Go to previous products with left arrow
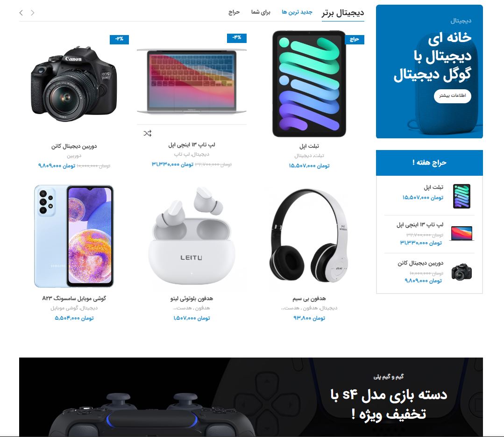The height and width of the screenshot is (437, 504). click(x=21, y=13)
